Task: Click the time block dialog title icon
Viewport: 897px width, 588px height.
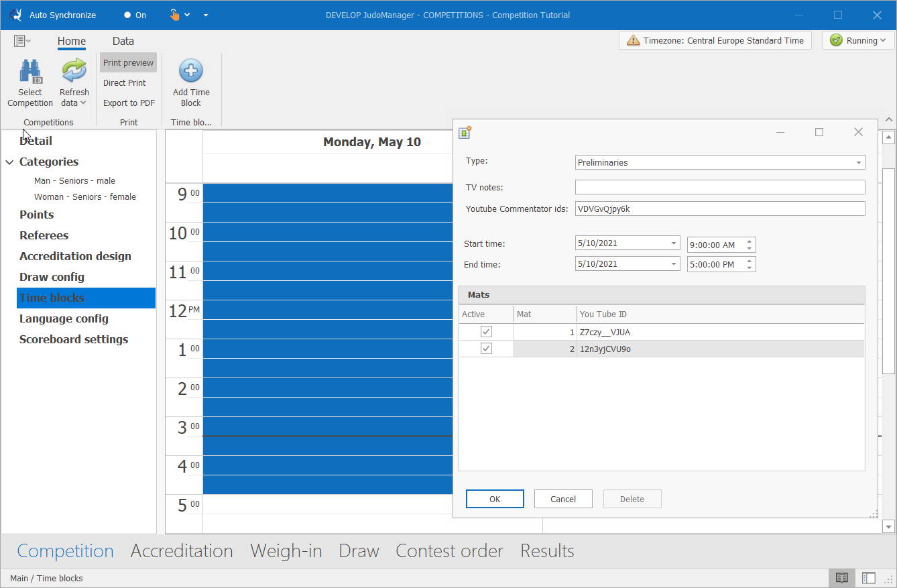Action: click(x=465, y=132)
